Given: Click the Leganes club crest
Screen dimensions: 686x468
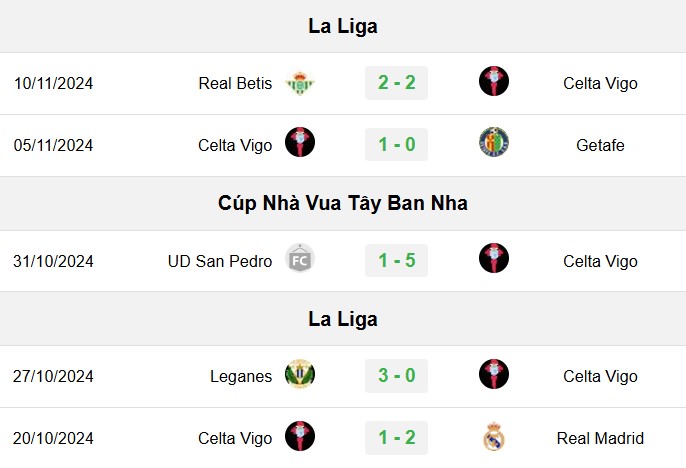Looking at the screenshot, I should tap(300, 374).
